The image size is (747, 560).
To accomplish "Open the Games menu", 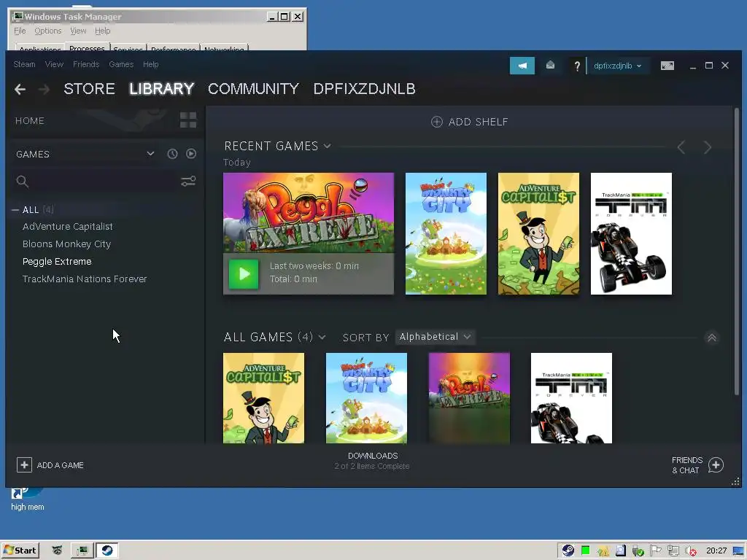I will tap(121, 64).
